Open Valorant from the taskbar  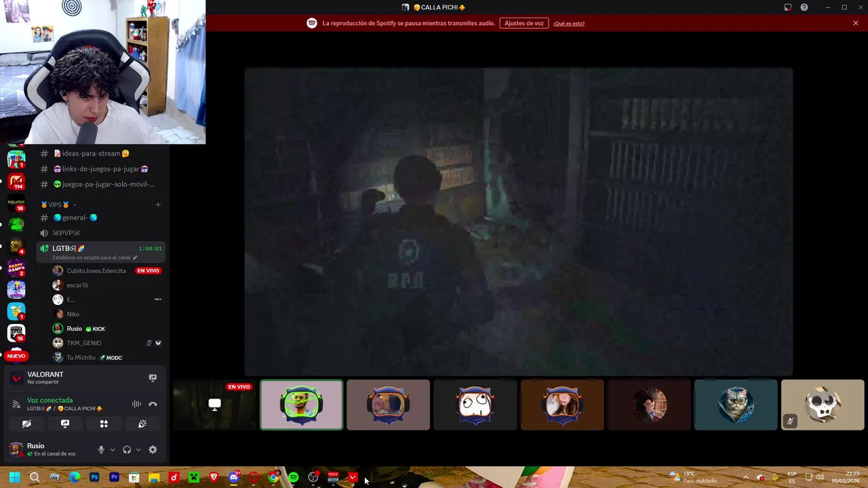point(353,477)
